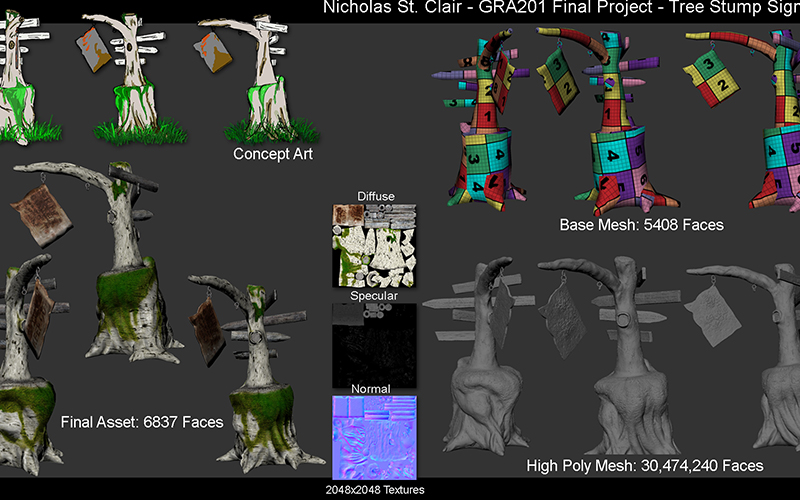Select the "Diffuse" label
The width and height of the screenshot is (800, 500).
point(376,196)
